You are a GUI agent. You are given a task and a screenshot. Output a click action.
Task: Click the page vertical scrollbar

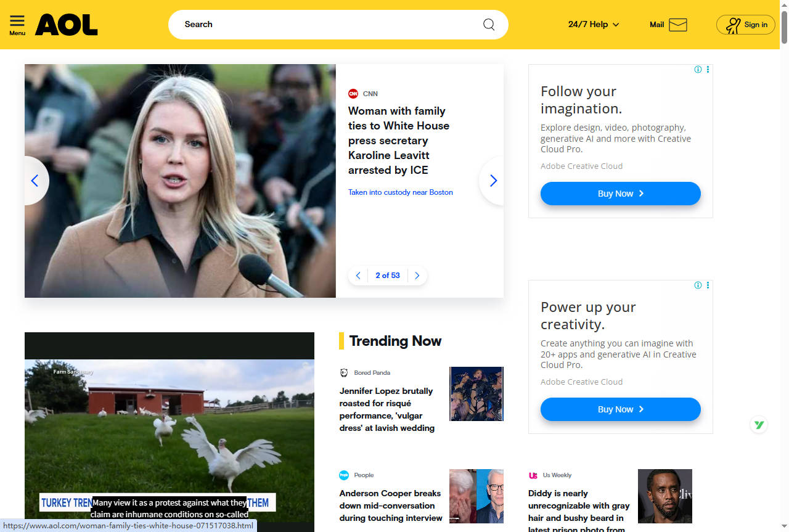coord(784,247)
